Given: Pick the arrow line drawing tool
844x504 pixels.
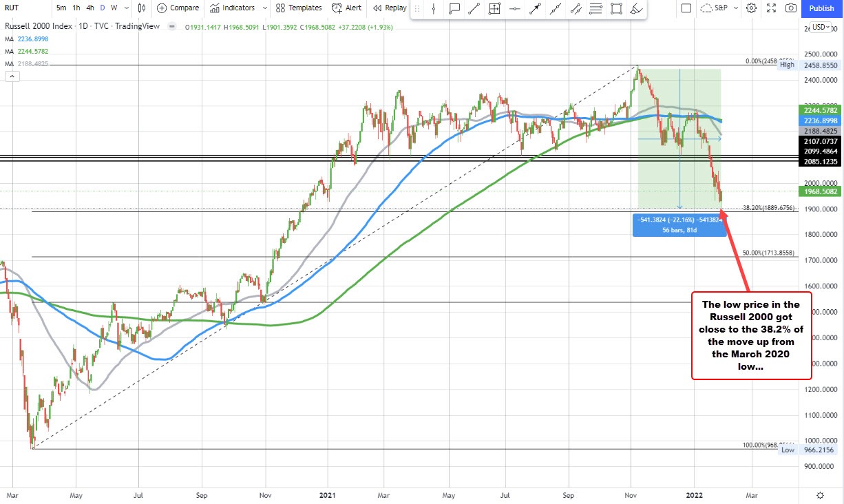Looking at the screenshot, I should tap(534, 8).
